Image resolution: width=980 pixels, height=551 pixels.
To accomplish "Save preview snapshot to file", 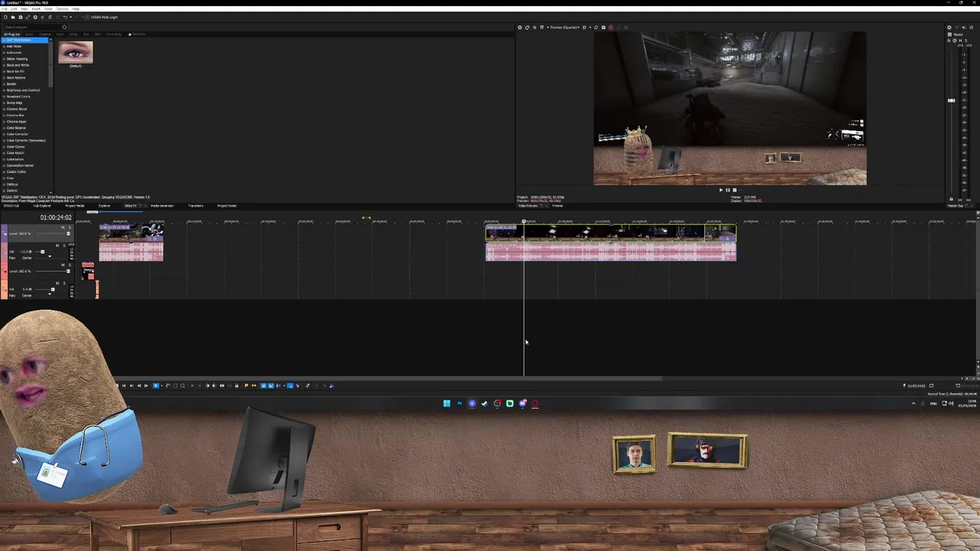I will pyautogui.click(x=603, y=28).
